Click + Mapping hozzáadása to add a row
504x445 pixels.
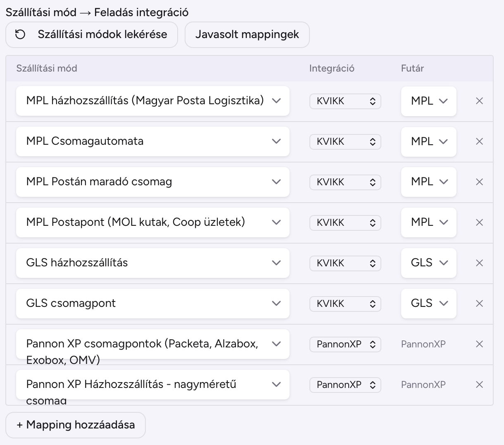76,425
